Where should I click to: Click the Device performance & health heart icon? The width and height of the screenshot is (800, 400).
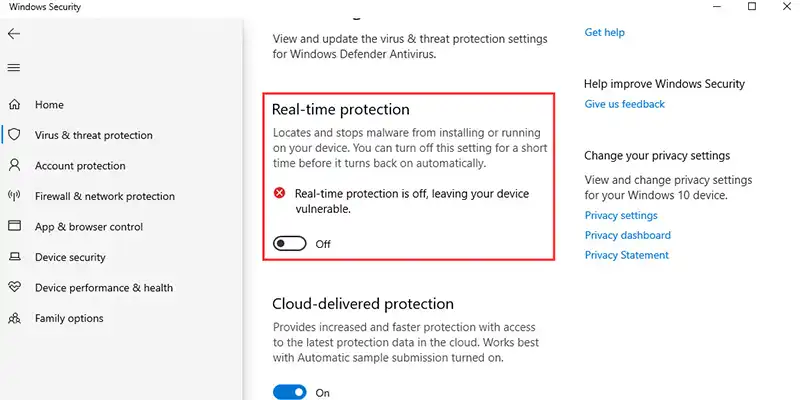coord(15,288)
